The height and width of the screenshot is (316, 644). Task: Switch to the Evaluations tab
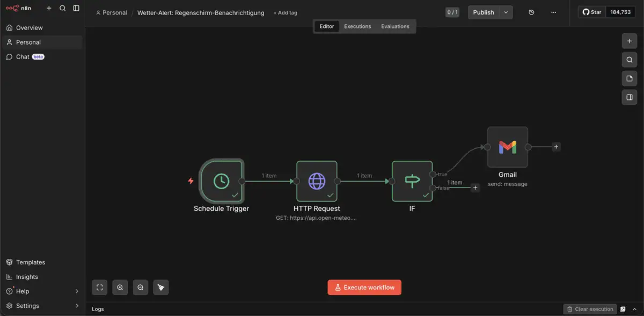[396, 26]
